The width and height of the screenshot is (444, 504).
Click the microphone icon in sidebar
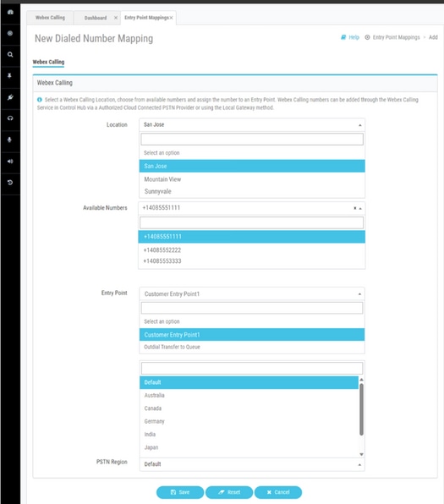pos(9,140)
